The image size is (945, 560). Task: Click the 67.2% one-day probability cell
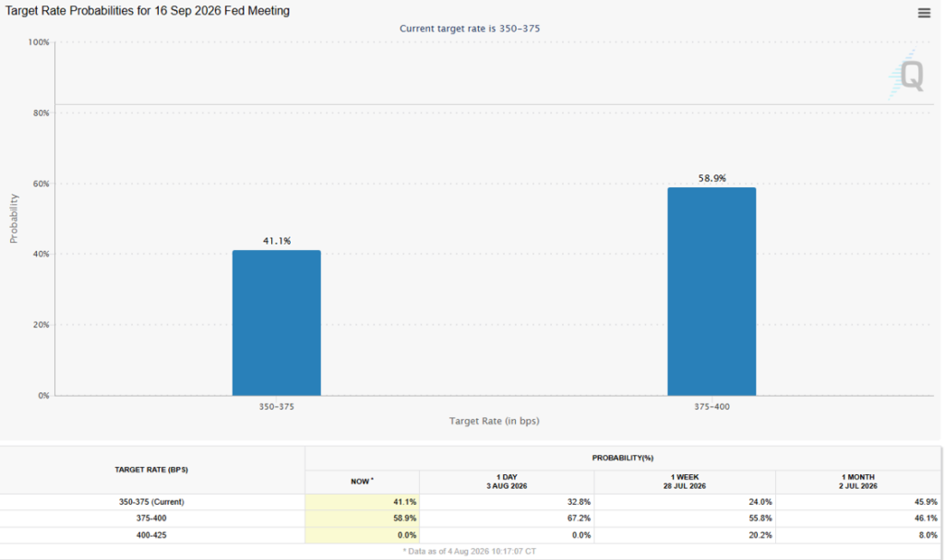(x=507, y=518)
